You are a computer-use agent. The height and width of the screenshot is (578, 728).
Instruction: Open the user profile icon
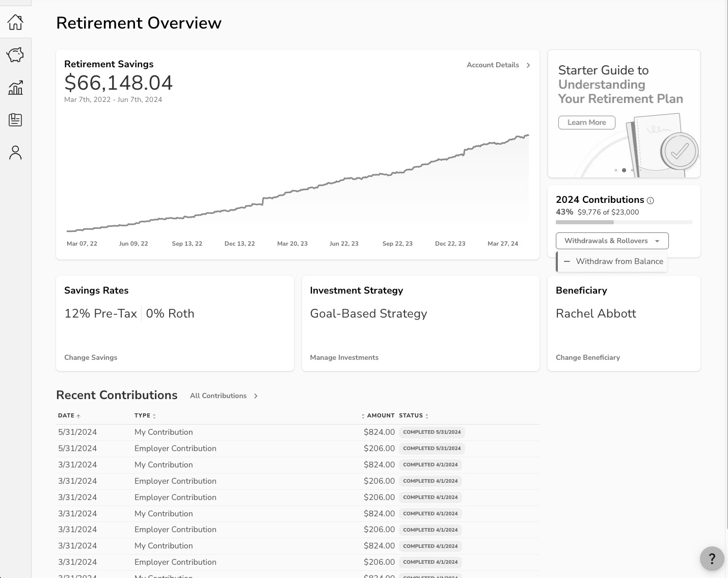[15, 152]
